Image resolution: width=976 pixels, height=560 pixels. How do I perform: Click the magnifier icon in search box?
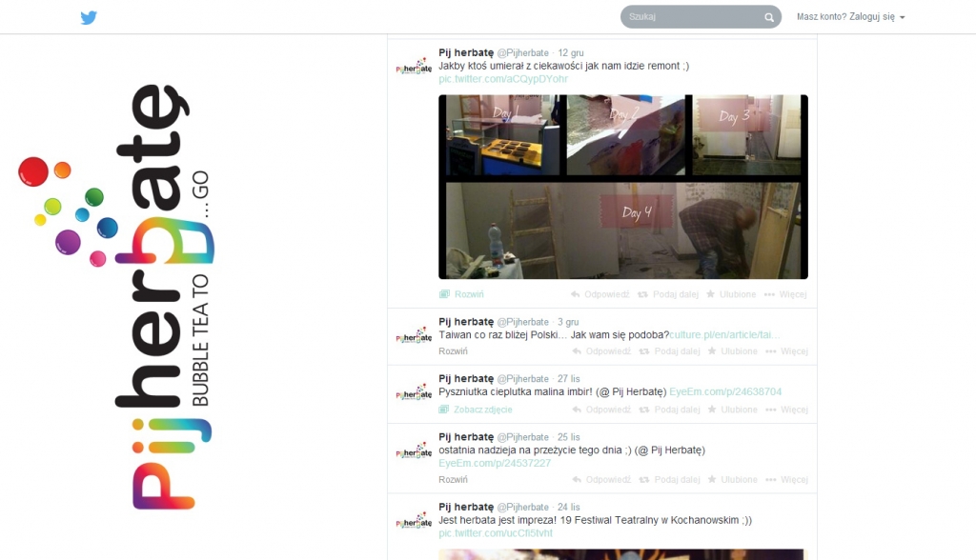pos(768,17)
